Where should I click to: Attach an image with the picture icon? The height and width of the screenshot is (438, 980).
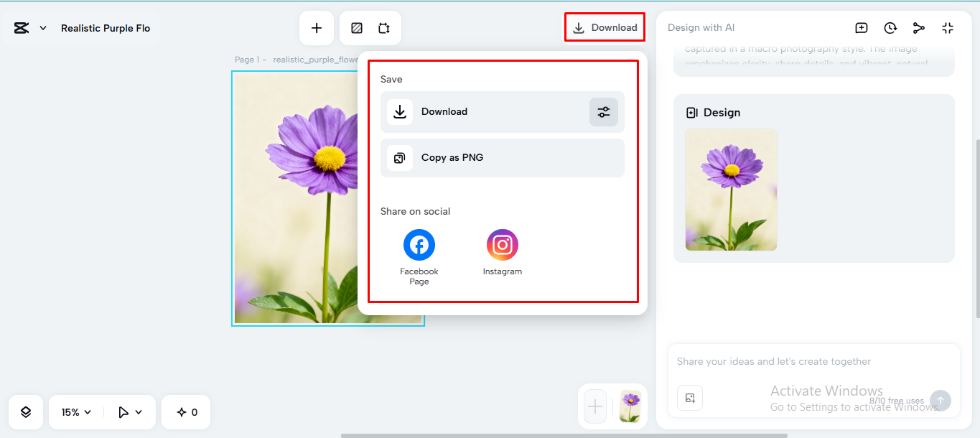(690, 398)
